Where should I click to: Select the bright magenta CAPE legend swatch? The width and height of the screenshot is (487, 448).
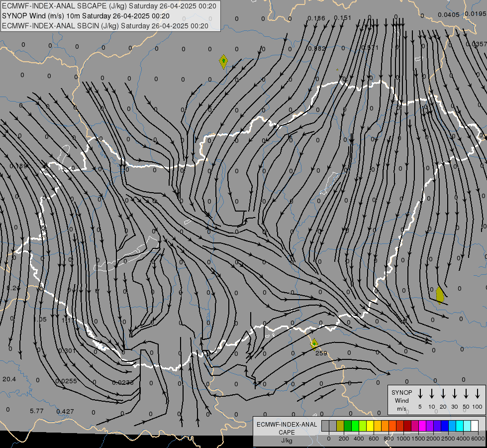[422, 426]
